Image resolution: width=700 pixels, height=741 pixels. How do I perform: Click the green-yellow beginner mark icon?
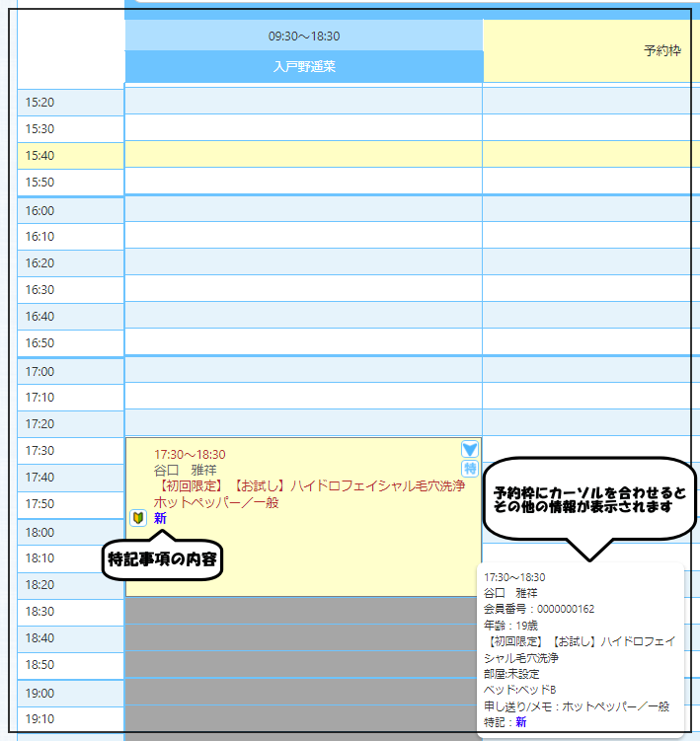click(138, 518)
